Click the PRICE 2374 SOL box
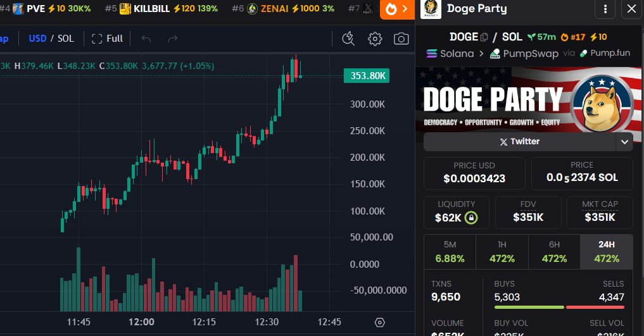Image resolution: width=644 pixels, height=336 pixels. coord(582,173)
